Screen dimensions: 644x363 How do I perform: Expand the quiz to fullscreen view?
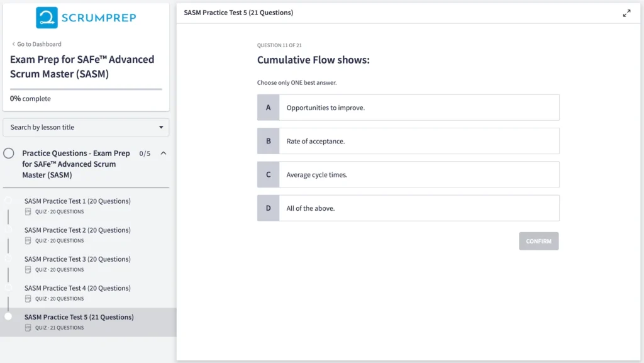click(x=626, y=13)
